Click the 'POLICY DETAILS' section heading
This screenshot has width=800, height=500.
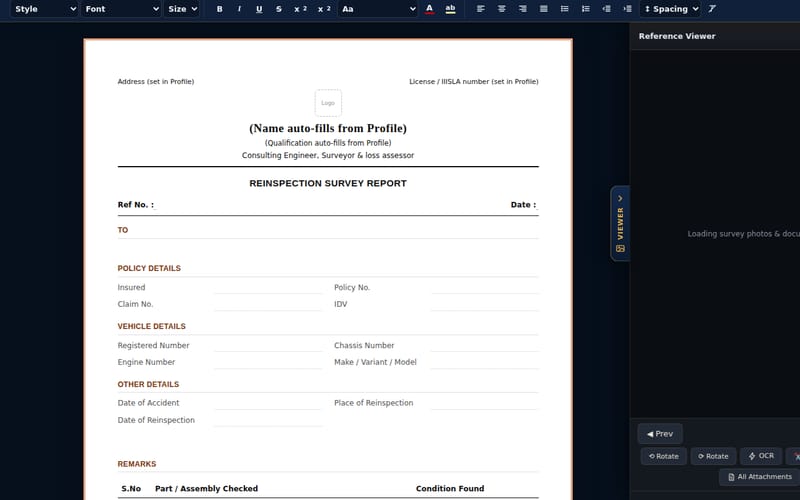pyautogui.click(x=149, y=268)
